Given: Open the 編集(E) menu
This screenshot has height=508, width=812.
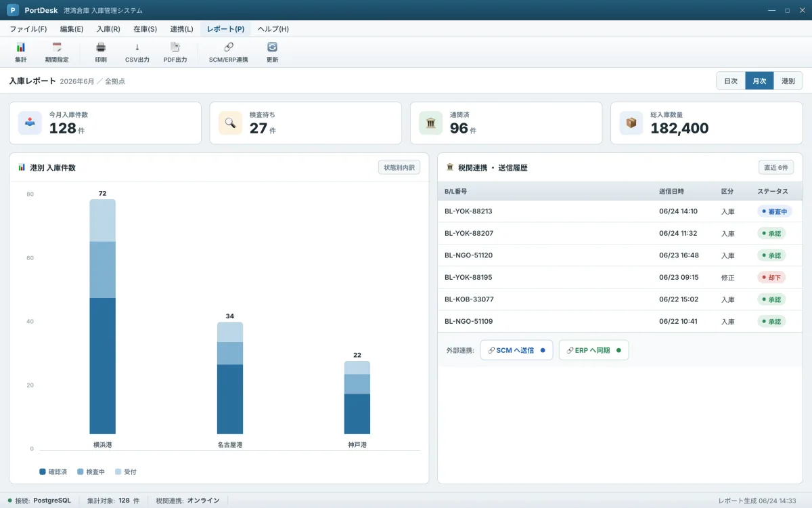Looking at the screenshot, I should point(72,29).
